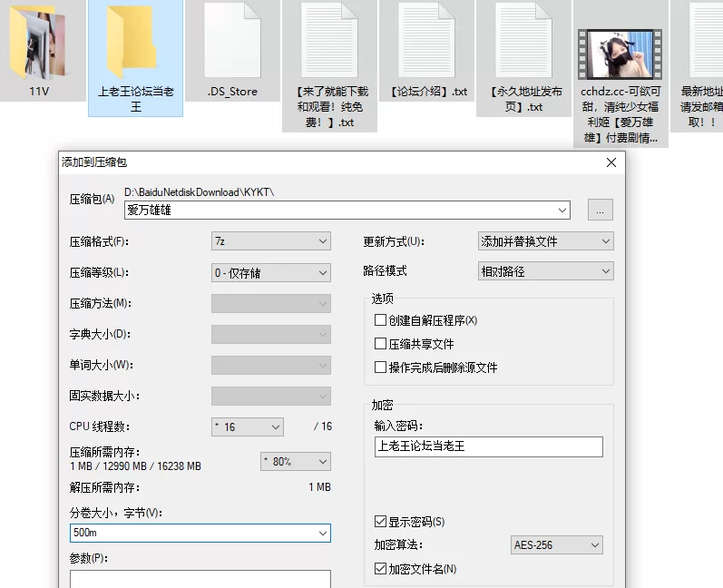Select the .DS_Store file icon
The image size is (723, 588).
pyautogui.click(x=232, y=40)
